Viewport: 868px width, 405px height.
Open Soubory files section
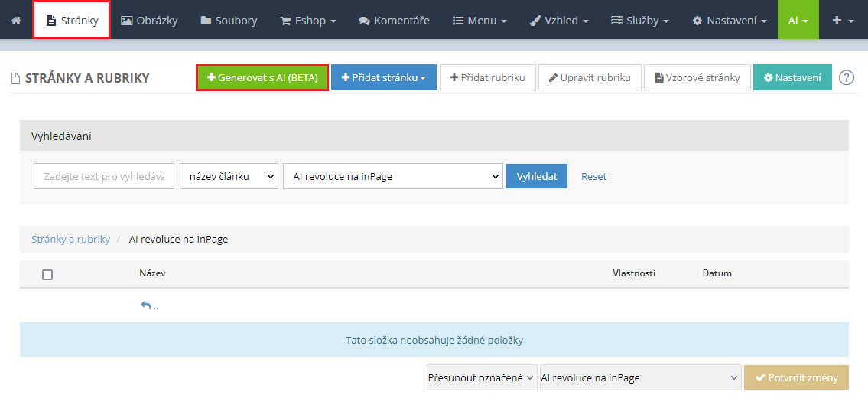(x=229, y=21)
